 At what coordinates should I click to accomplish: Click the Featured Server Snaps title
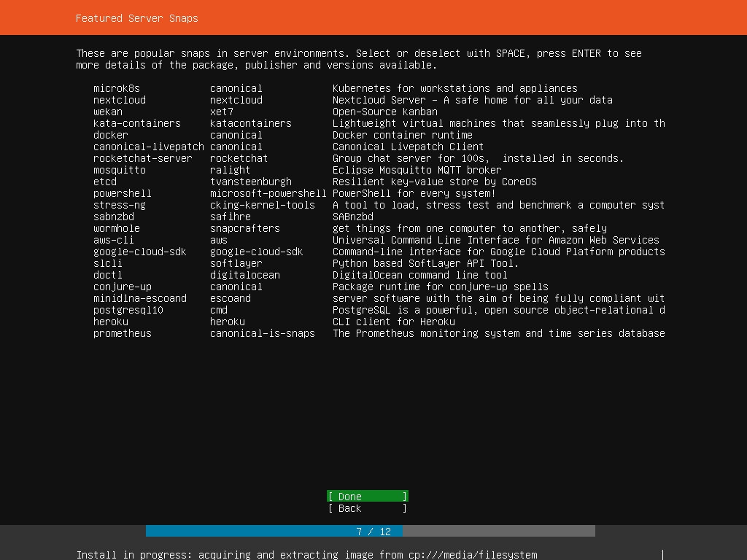click(x=136, y=18)
